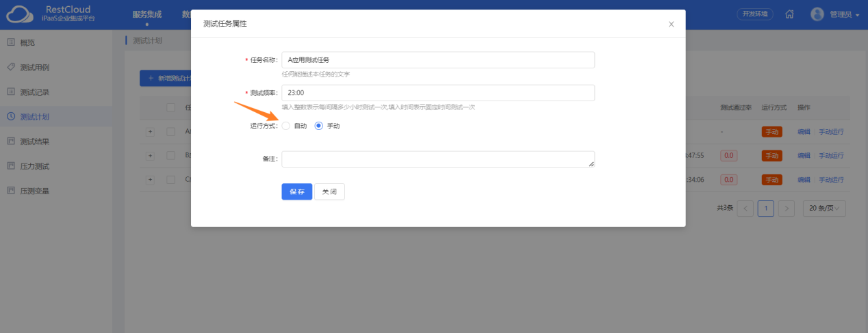Click 编辑 in the row ending 34:06
This screenshot has height=333, width=868.
804,180
